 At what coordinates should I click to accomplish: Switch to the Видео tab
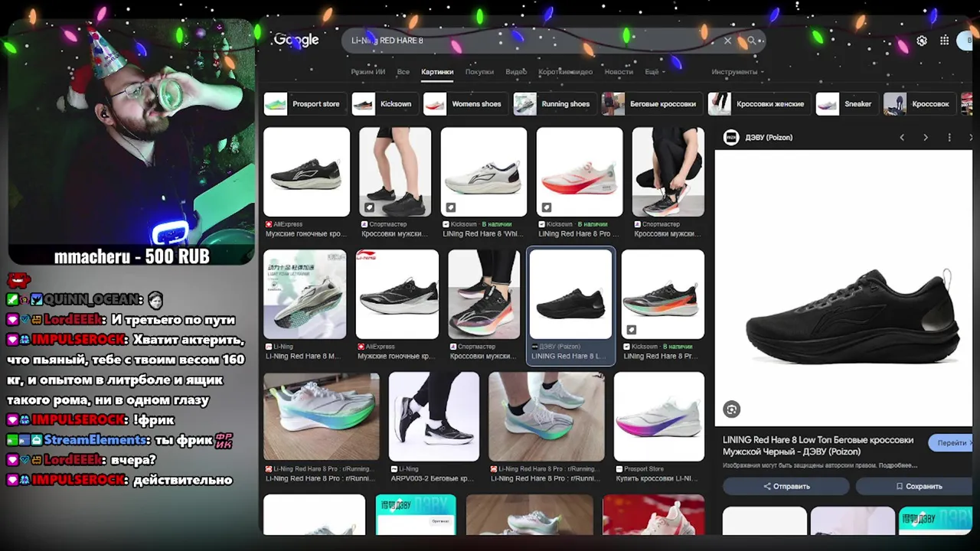coord(516,72)
